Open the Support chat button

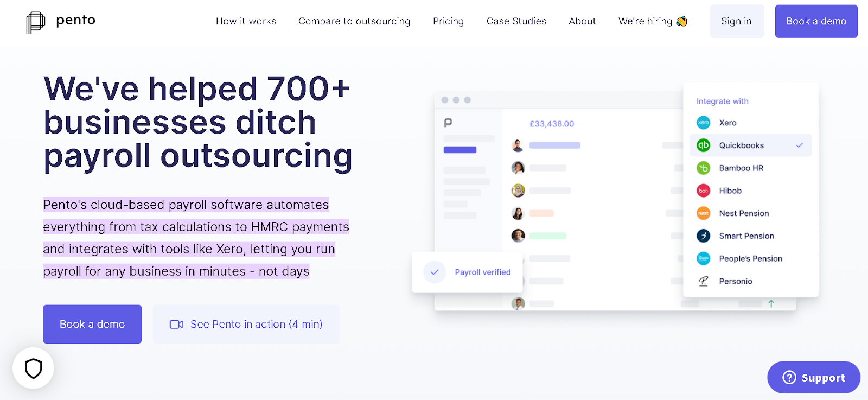click(x=813, y=377)
